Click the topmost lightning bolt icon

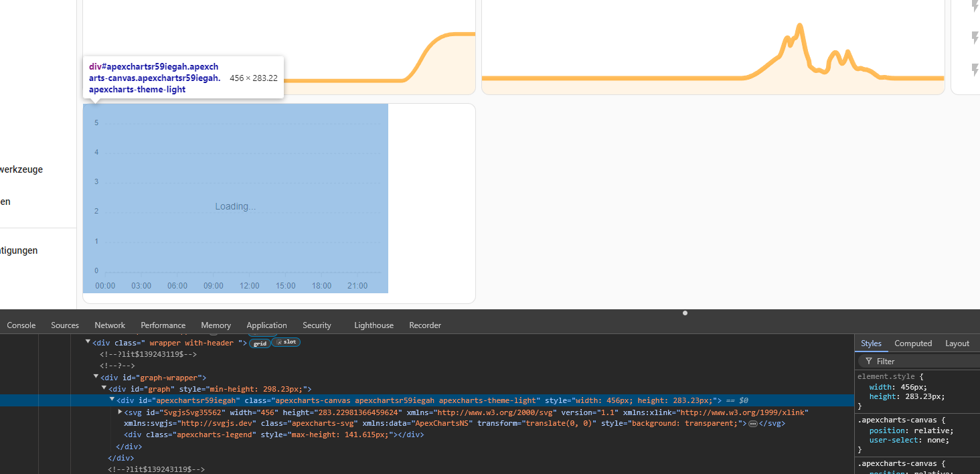coord(975,6)
